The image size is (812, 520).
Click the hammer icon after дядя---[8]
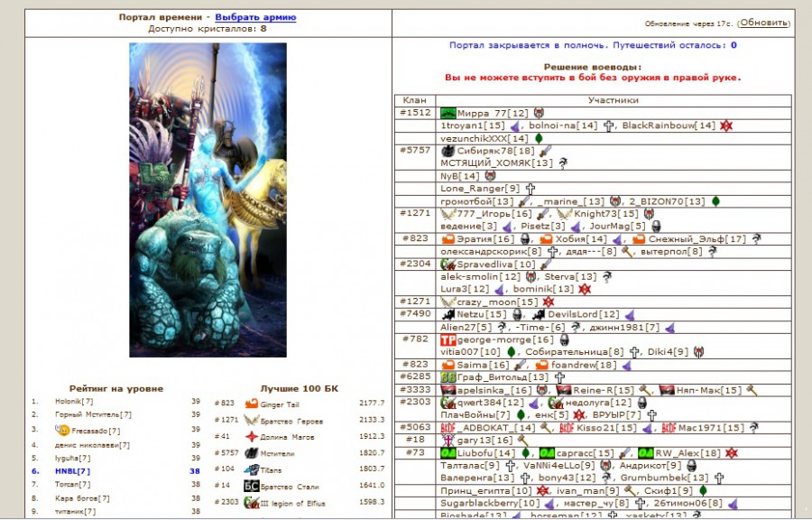pyautogui.click(x=627, y=252)
